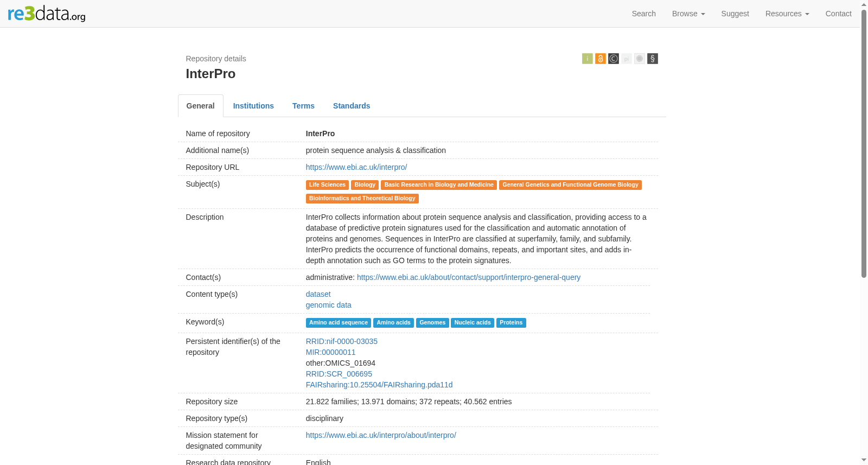
Task: Switch to the Institutions tab
Action: tap(253, 106)
